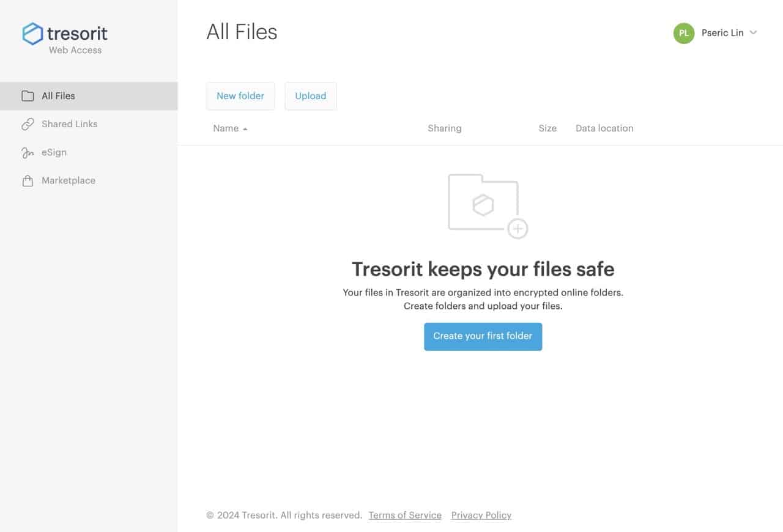783x532 pixels.
Task: Click the Upload button
Action: pos(311,96)
